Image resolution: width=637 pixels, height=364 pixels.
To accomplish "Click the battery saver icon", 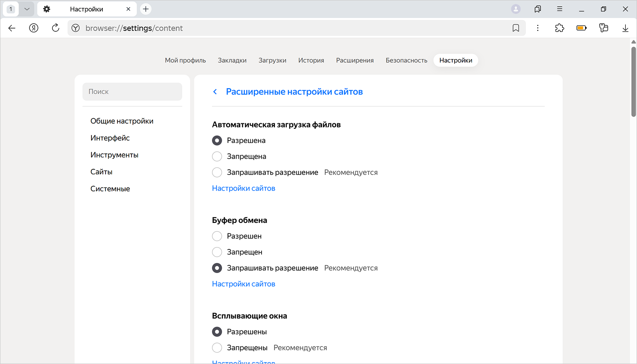I will tap(581, 28).
